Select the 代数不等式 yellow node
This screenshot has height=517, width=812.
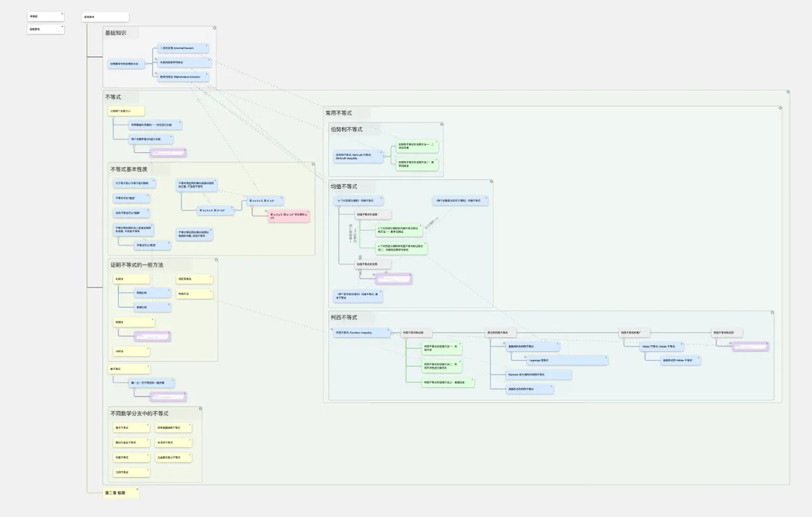pyautogui.click(x=131, y=457)
